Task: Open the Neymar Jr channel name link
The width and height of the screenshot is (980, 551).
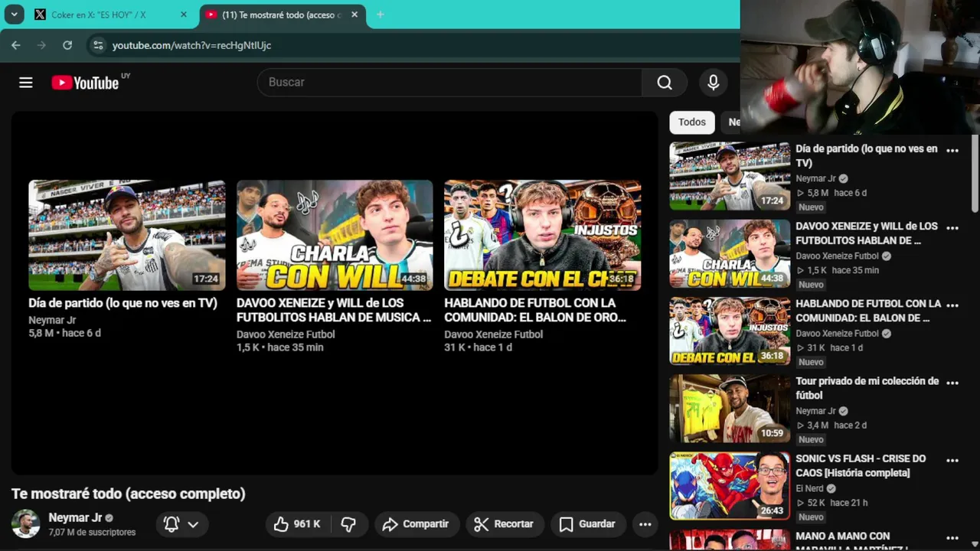Action: (x=75, y=517)
